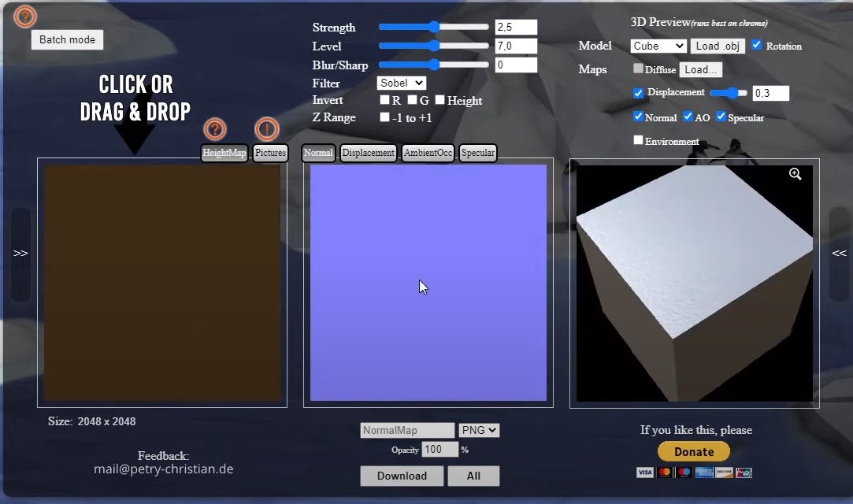The height and width of the screenshot is (504, 853).
Task: Select the AmbientOcc map tab
Action: tap(428, 153)
